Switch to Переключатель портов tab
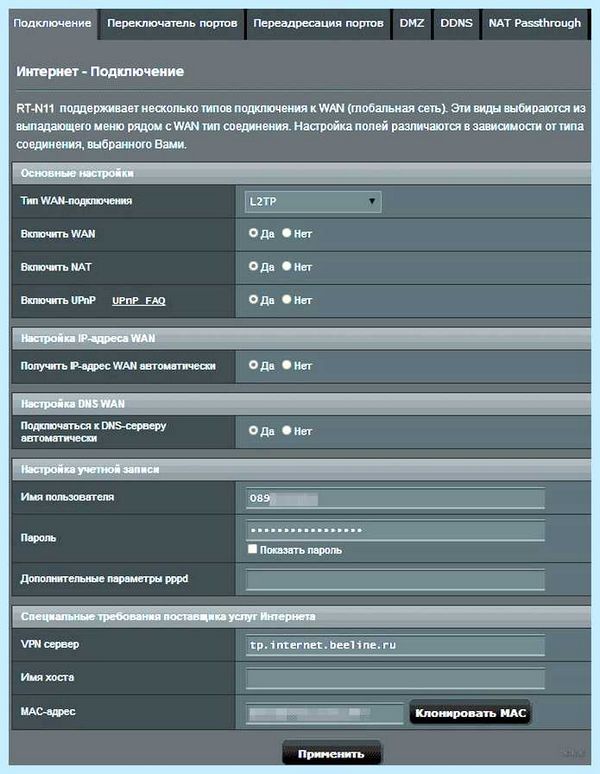 (x=172, y=24)
